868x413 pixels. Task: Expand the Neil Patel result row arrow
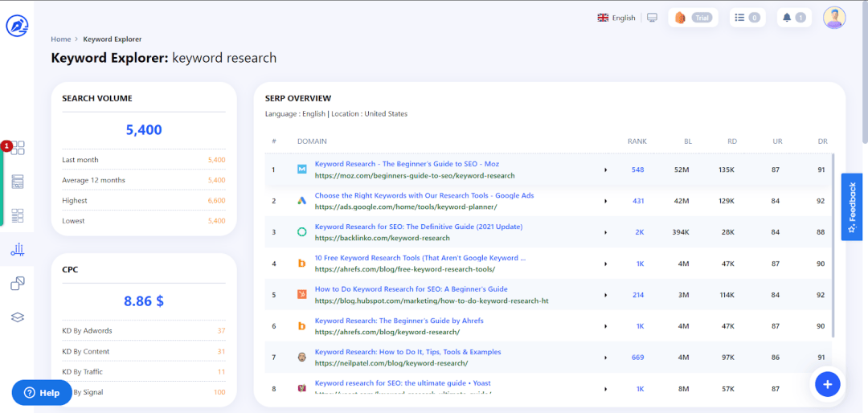606,358
